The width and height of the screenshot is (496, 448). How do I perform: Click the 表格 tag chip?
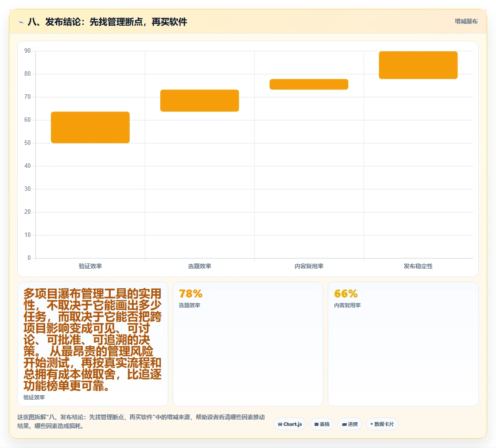click(322, 424)
